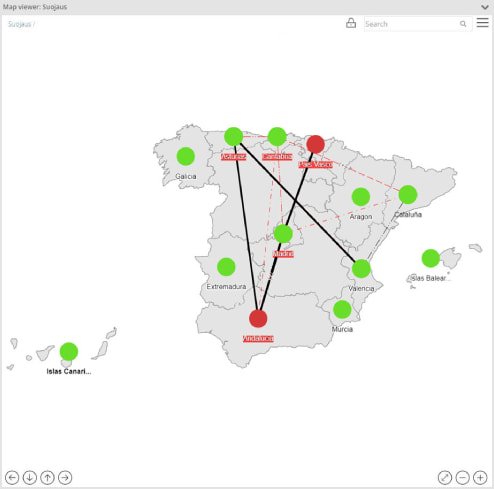Select the red Andalucia node
This screenshot has width=494, height=489.
pos(258,318)
